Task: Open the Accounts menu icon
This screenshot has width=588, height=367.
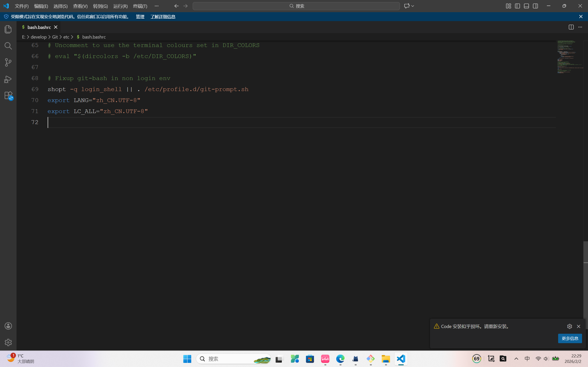Action: coord(8,326)
